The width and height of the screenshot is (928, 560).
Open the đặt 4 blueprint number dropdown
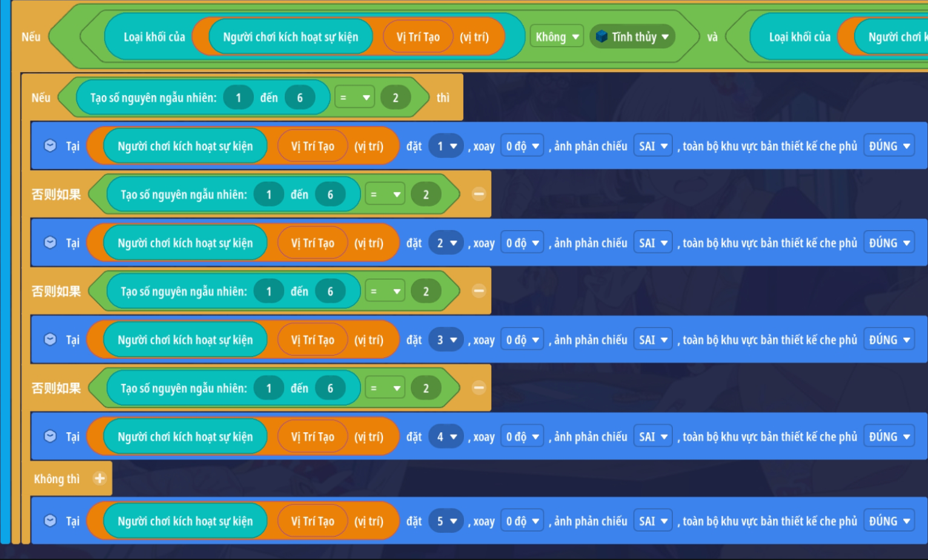(446, 436)
